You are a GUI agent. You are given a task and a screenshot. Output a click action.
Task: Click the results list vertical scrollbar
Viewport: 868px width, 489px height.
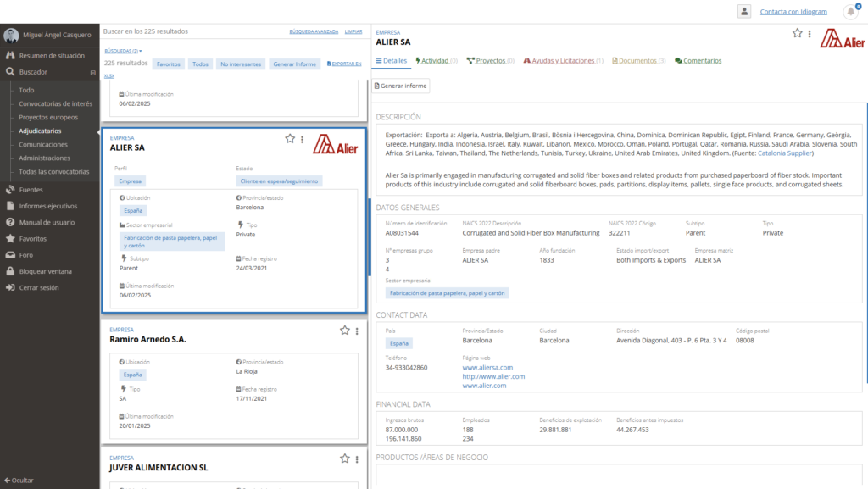pyautogui.click(x=370, y=237)
